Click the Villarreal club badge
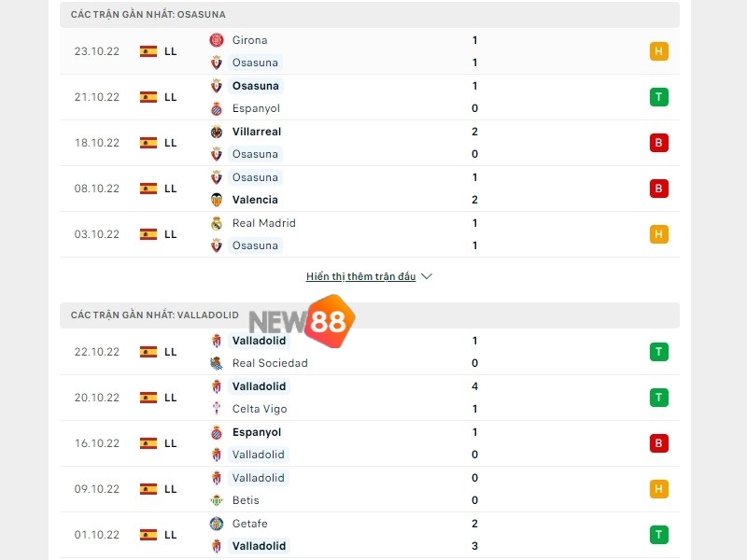Viewport: 747px width, 560px height. point(216,132)
